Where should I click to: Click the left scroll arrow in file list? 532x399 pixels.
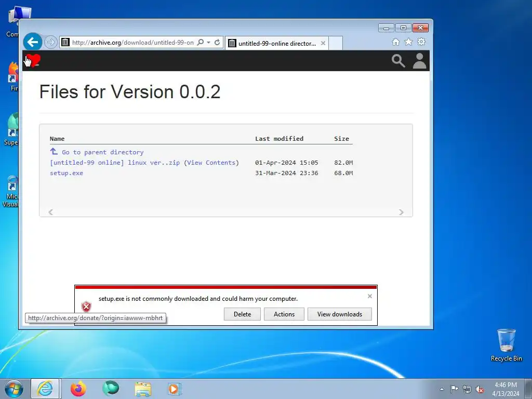tap(50, 212)
